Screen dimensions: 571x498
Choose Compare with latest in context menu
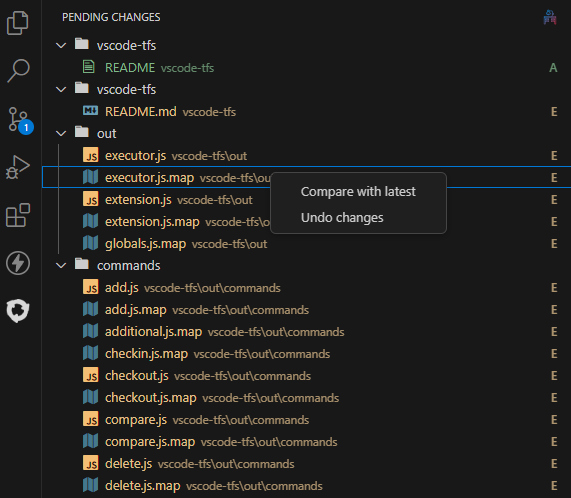(358, 191)
